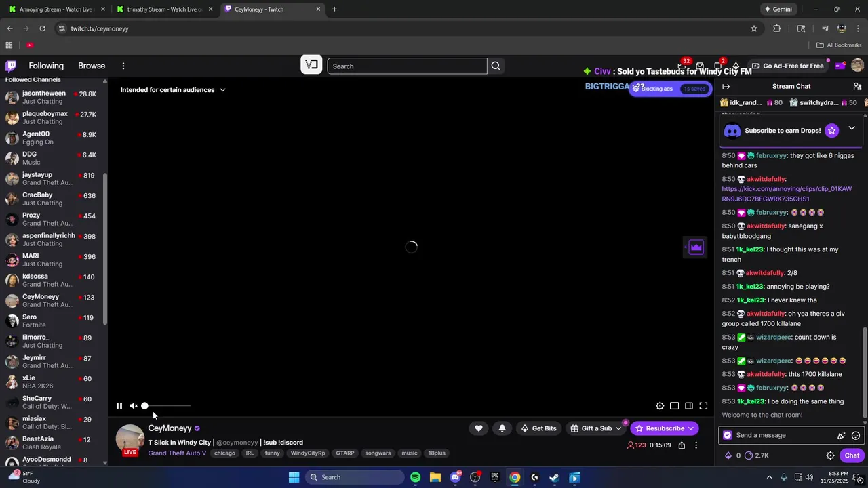Open stream more options vertical dots

[x=696, y=445]
